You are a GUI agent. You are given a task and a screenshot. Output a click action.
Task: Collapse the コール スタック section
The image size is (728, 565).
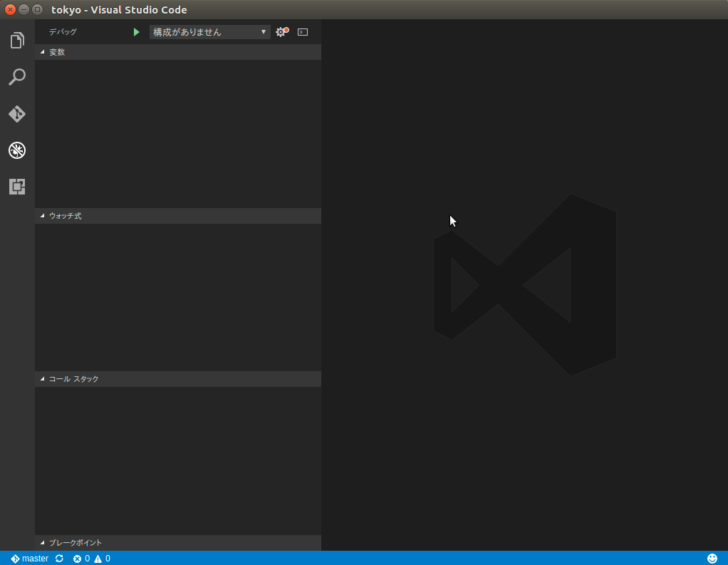tap(178, 379)
